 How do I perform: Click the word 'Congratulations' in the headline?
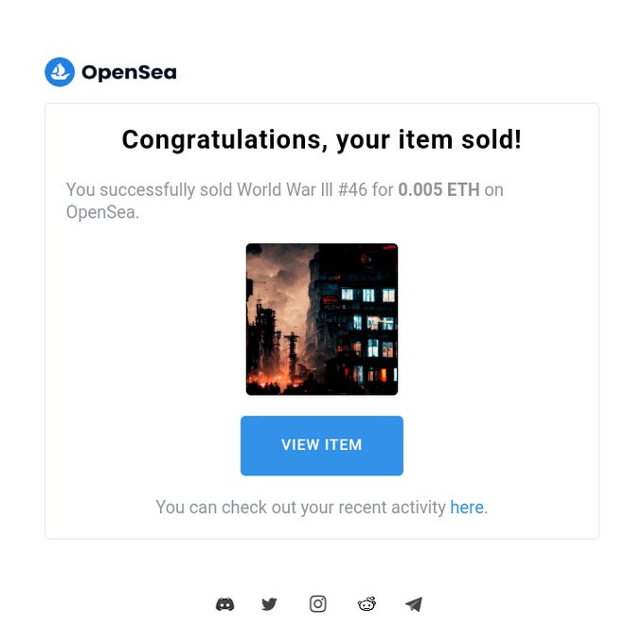222,139
